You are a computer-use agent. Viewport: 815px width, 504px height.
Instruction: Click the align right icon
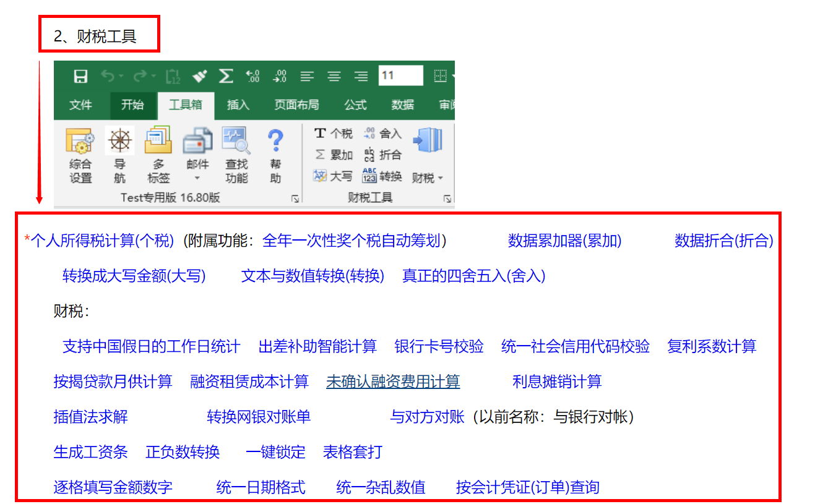click(361, 76)
